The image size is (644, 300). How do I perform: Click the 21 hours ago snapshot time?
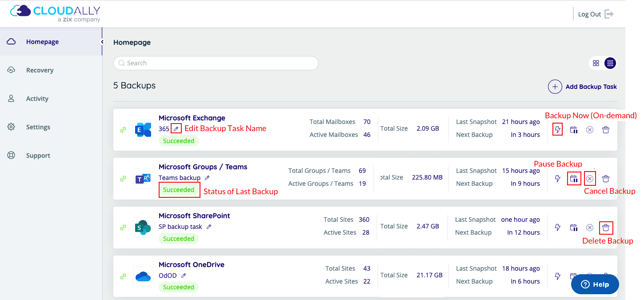point(521,122)
